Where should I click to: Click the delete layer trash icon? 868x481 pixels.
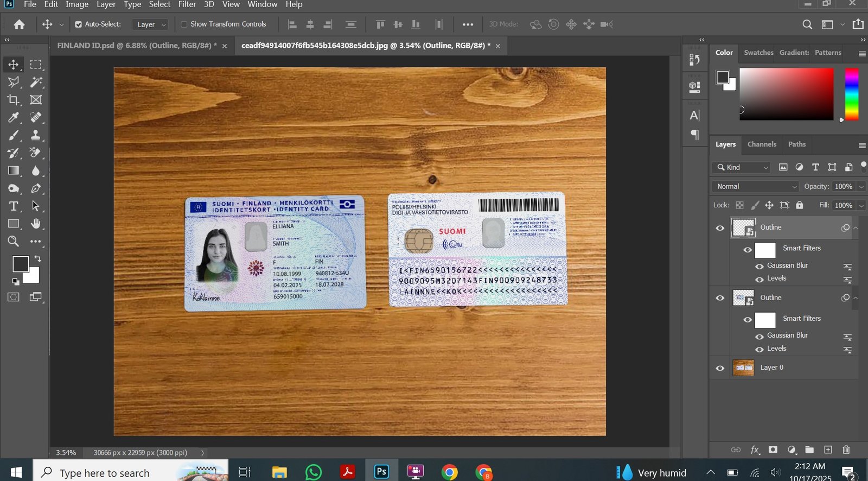846,450
